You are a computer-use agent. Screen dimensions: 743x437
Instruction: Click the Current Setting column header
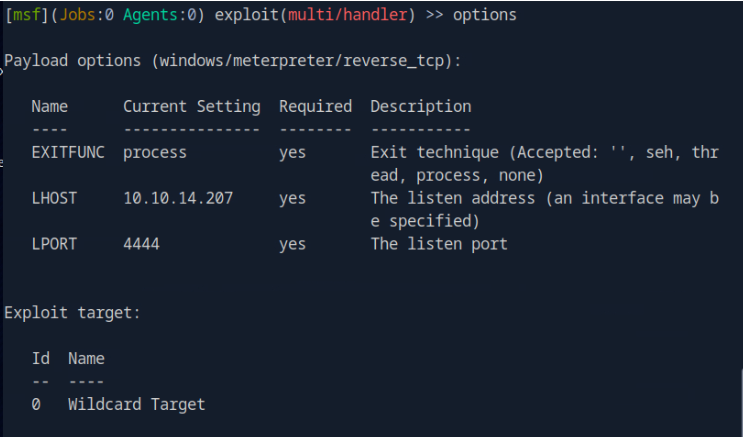click(191, 106)
